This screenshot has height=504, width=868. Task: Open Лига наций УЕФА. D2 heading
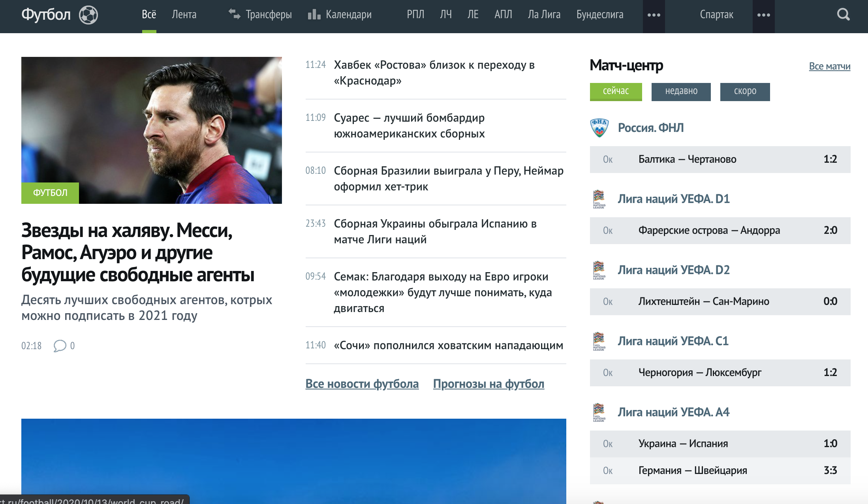tap(673, 270)
